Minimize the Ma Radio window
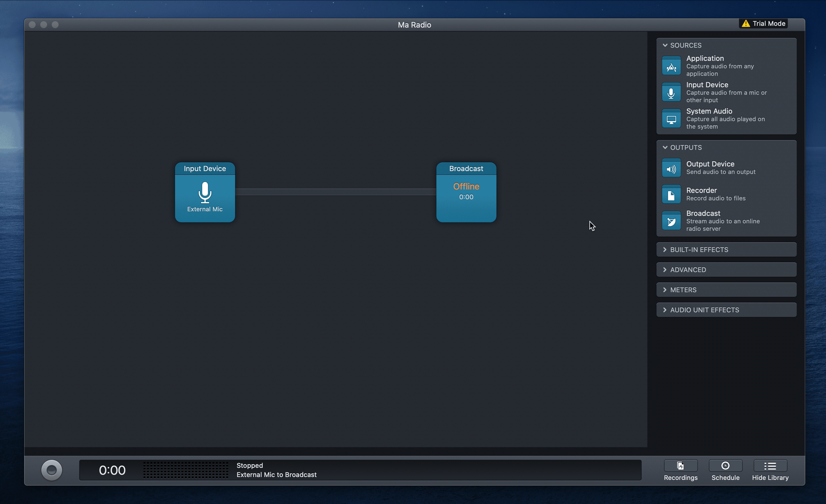The image size is (826, 504). pyautogui.click(x=44, y=25)
